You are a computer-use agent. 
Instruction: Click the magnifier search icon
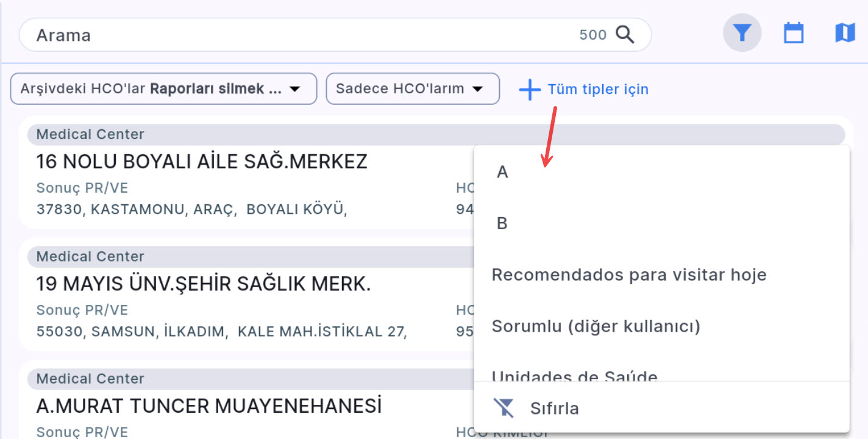[x=625, y=35]
